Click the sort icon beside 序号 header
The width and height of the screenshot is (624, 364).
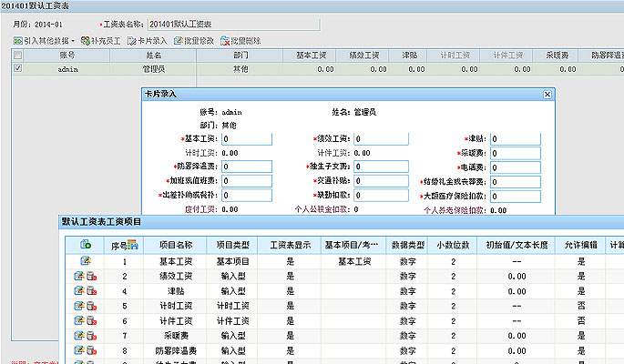[132, 245]
